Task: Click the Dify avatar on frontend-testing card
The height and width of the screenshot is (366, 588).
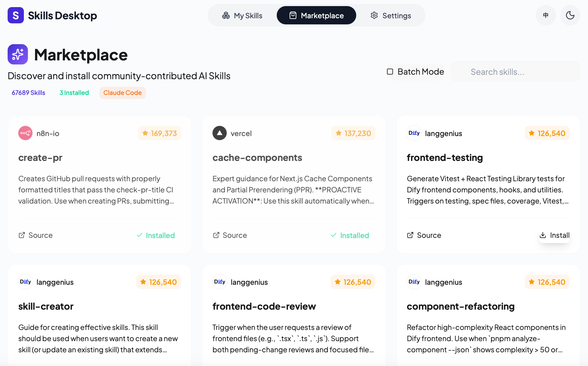Action: (414, 133)
